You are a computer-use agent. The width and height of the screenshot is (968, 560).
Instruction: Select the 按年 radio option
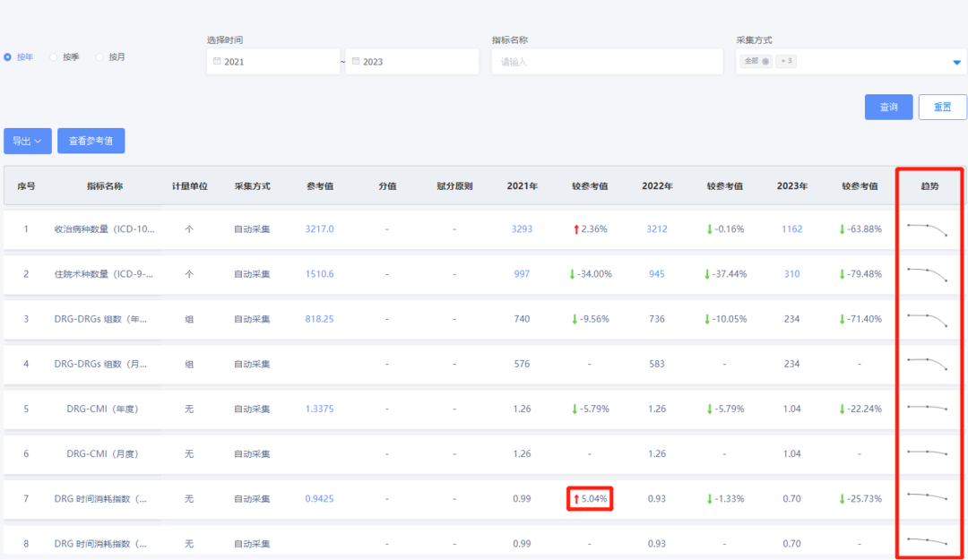pos(8,57)
